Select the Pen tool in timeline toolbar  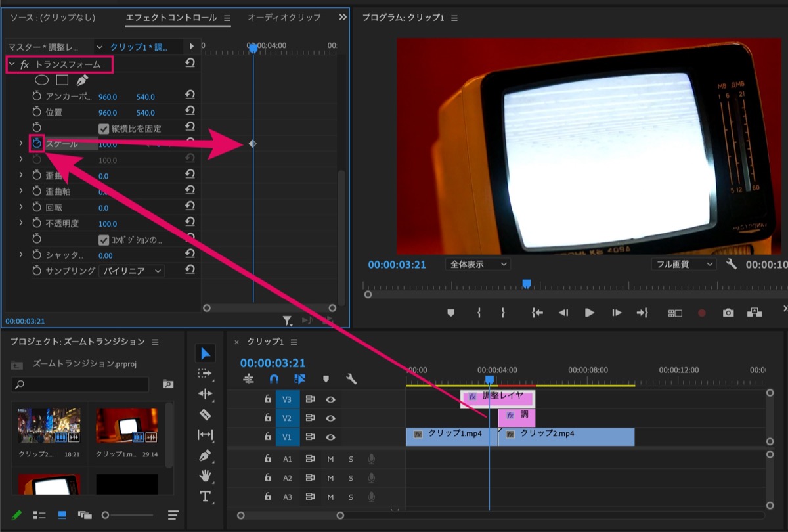(x=205, y=455)
